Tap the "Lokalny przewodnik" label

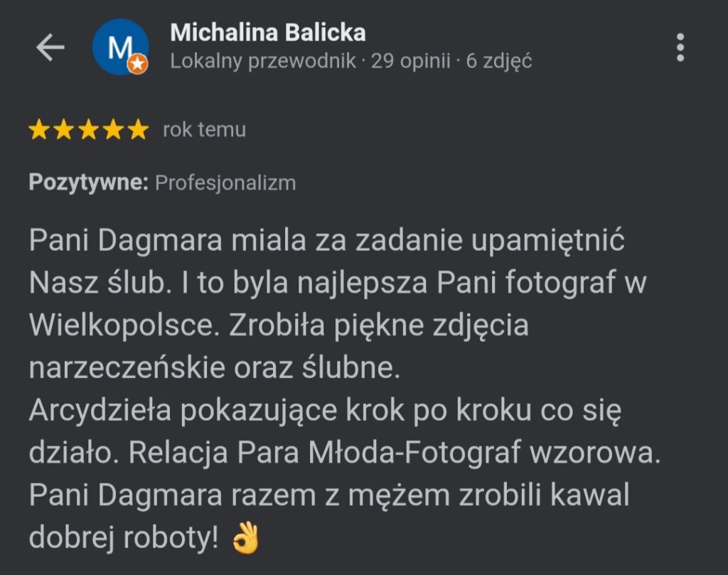[263, 61]
